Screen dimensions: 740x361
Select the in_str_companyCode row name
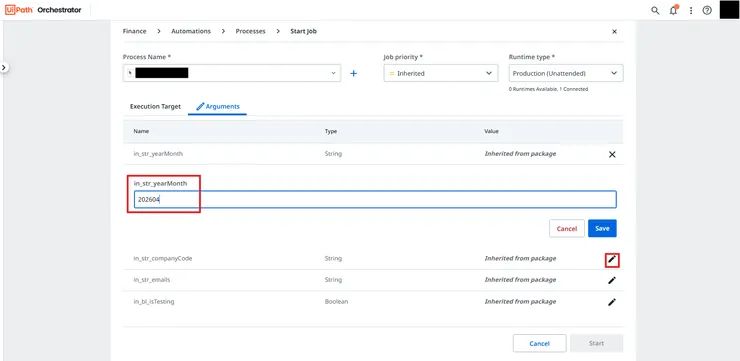(163, 259)
